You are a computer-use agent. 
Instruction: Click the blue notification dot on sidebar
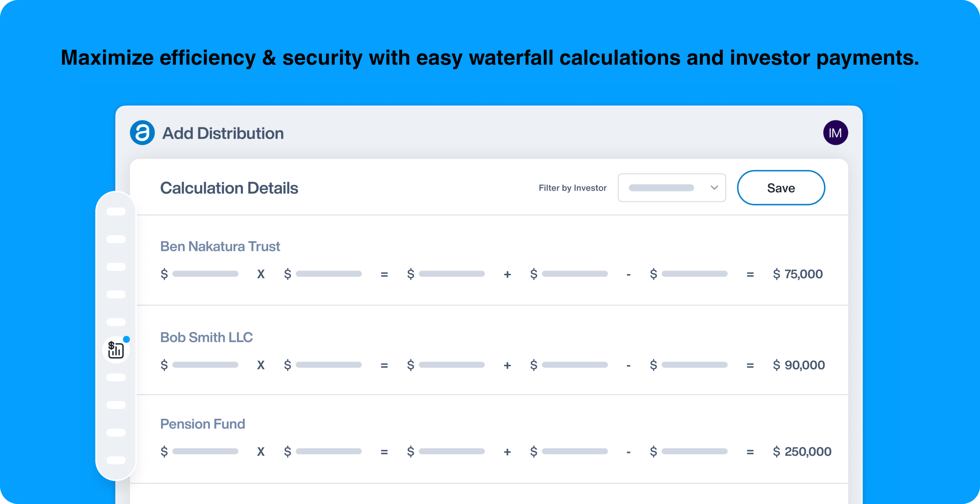coord(126,339)
